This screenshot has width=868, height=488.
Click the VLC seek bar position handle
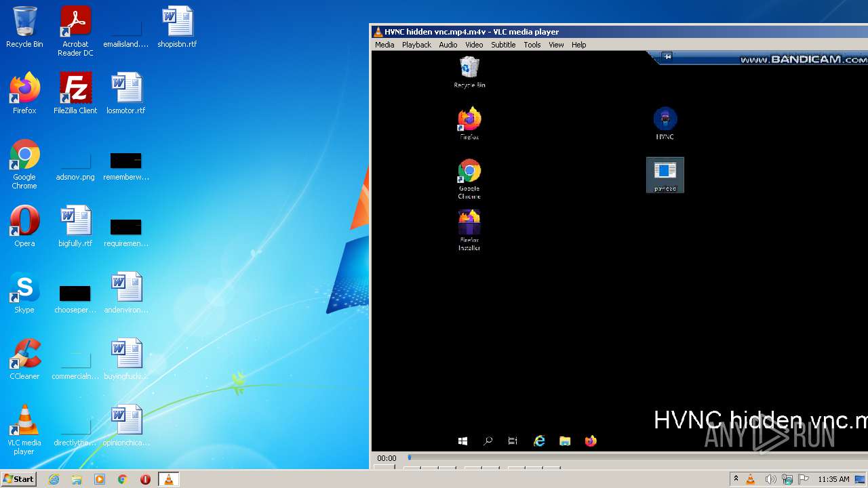409,457
